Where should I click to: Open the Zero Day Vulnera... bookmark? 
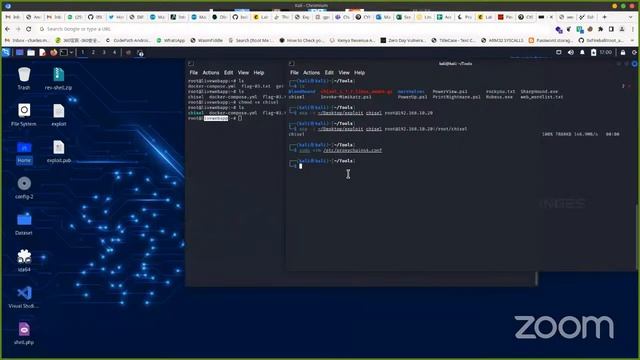(x=403, y=40)
